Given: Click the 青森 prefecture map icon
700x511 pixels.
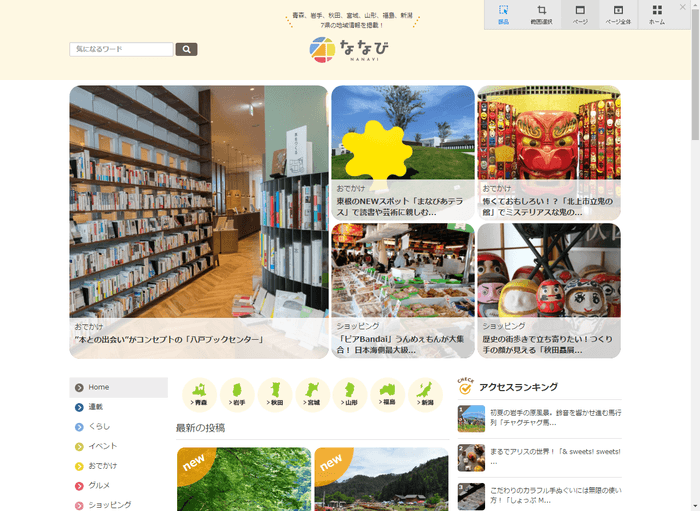Looking at the screenshot, I should 201,394.
